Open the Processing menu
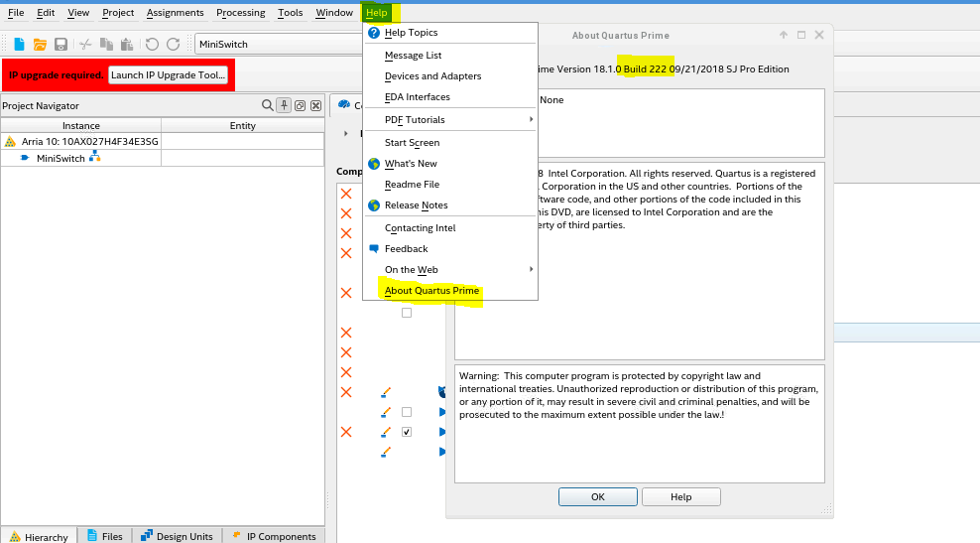980x543 pixels. pos(241,13)
